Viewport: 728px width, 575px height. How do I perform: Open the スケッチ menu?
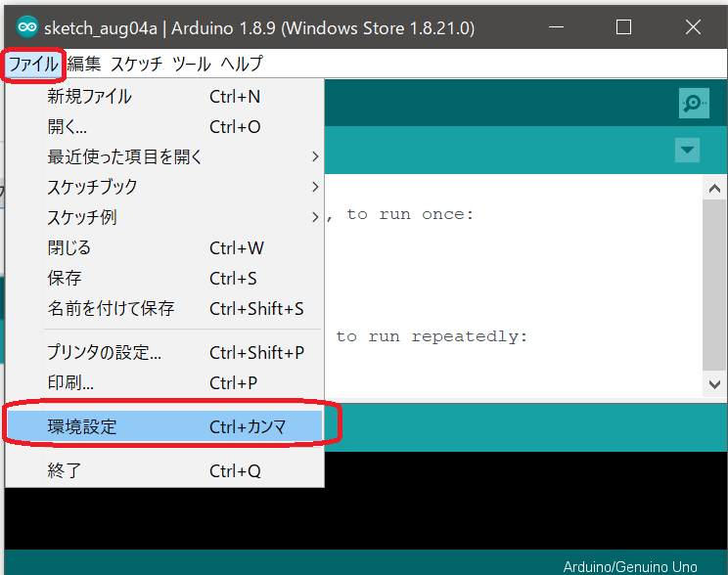(x=137, y=64)
